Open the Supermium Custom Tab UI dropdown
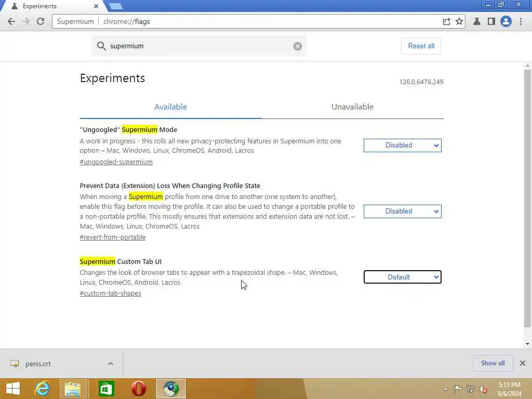Image resolution: width=532 pixels, height=399 pixels. coord(403,277)
